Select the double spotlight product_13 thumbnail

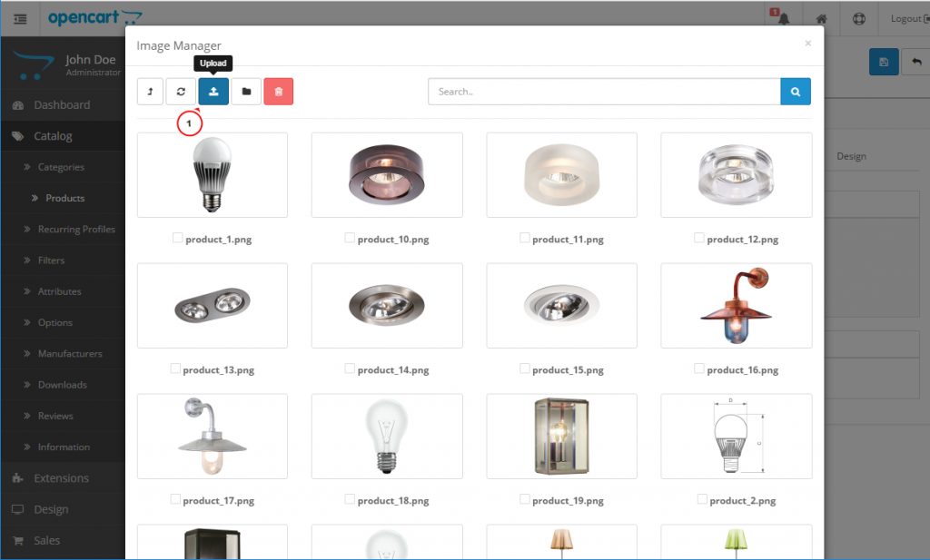pos(213,306)
